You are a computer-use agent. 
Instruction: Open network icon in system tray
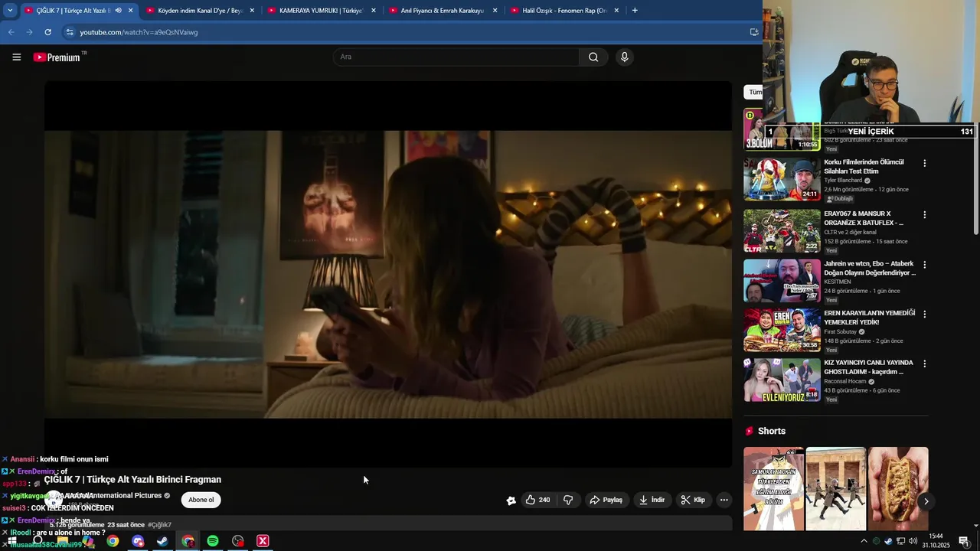[900, 541]
